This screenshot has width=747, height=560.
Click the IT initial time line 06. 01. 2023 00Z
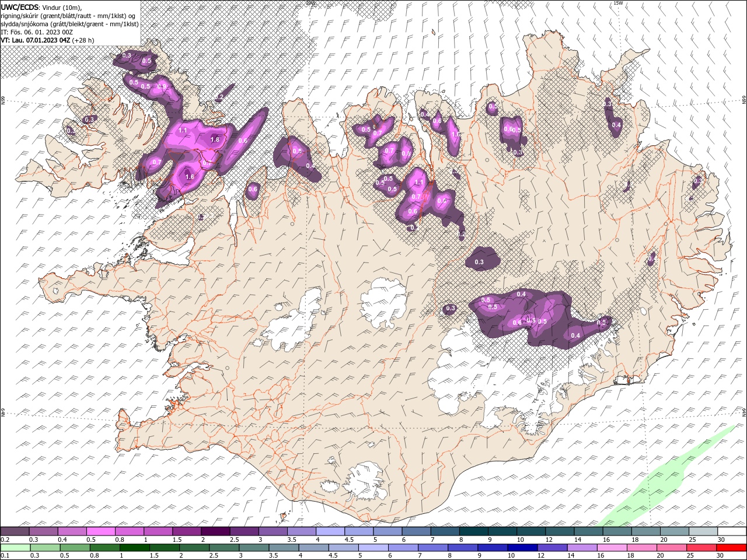[37, 32]
